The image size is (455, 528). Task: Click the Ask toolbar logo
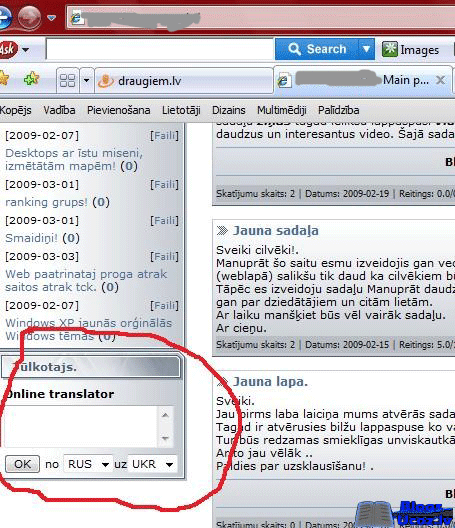8,50
